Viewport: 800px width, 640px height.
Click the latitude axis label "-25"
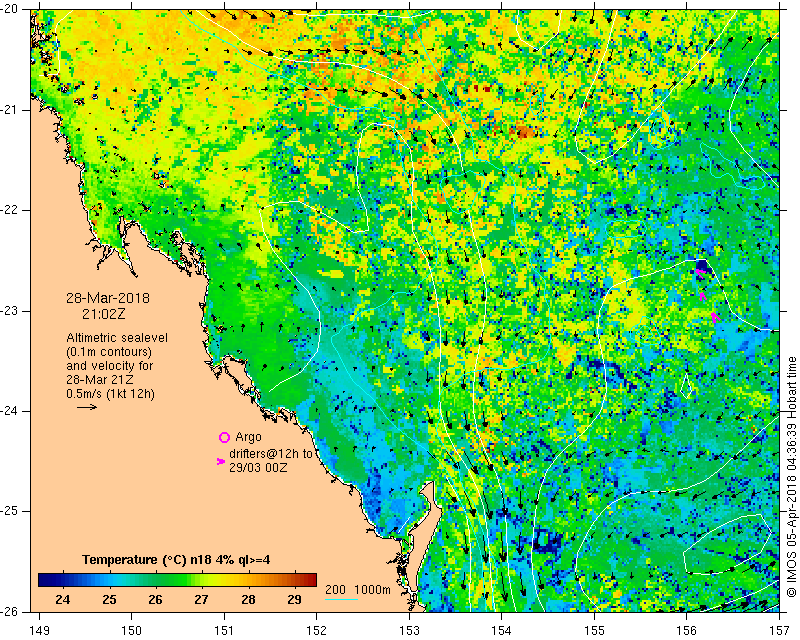tap(10, 511)
